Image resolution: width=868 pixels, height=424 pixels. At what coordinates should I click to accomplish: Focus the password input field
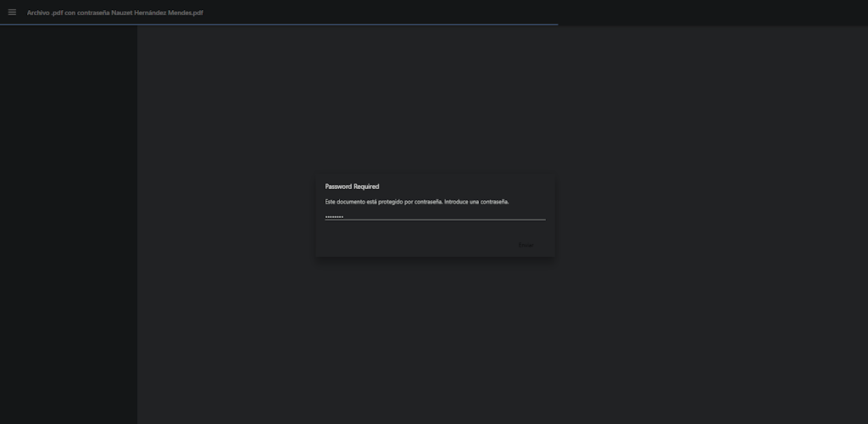pos(435,215)
